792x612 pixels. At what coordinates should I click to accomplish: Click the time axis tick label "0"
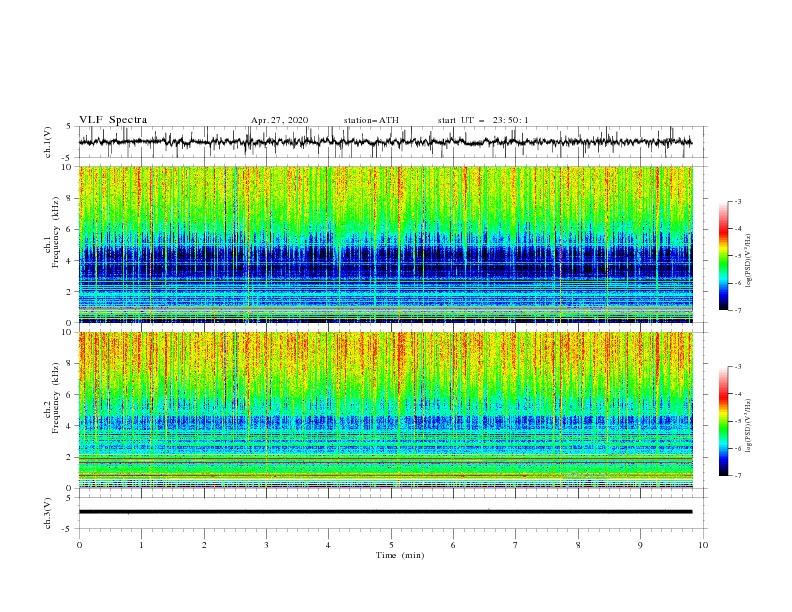79,545
